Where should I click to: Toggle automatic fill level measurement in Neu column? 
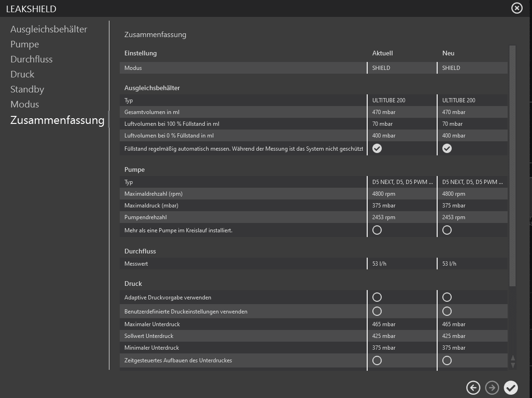click(447, 148)
